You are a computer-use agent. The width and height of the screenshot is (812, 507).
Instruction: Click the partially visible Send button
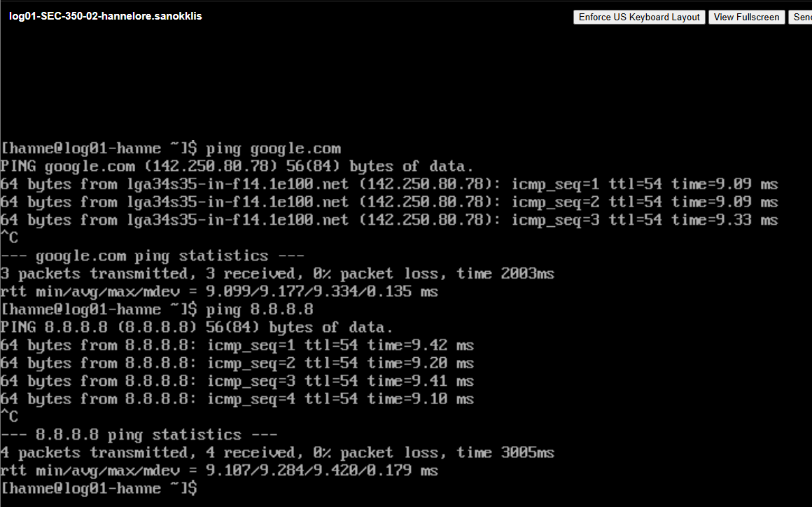[800, 18]
